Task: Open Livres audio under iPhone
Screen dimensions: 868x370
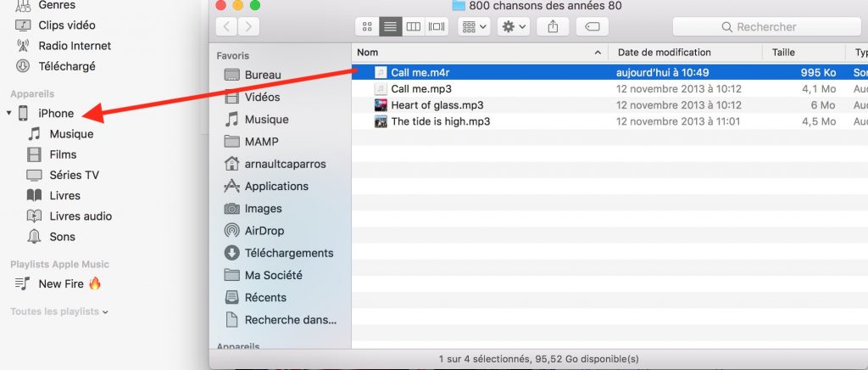Action: tap(81, 216)
